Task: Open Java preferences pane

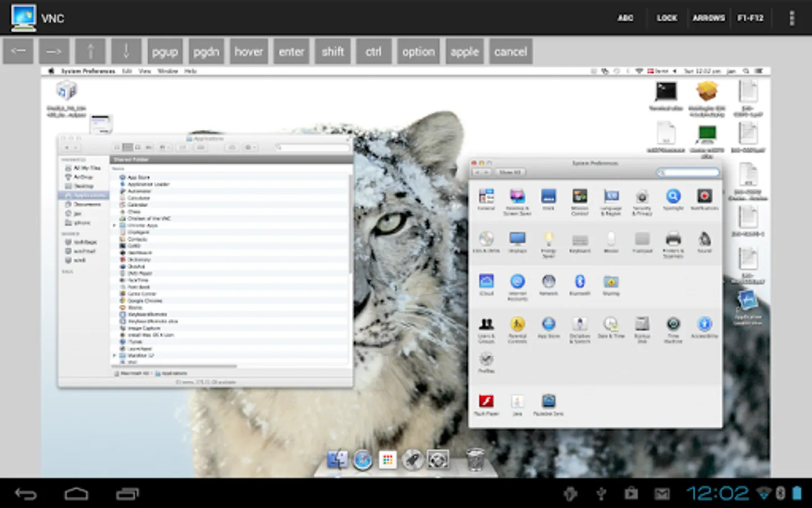Action: click(x=518, y=405)
